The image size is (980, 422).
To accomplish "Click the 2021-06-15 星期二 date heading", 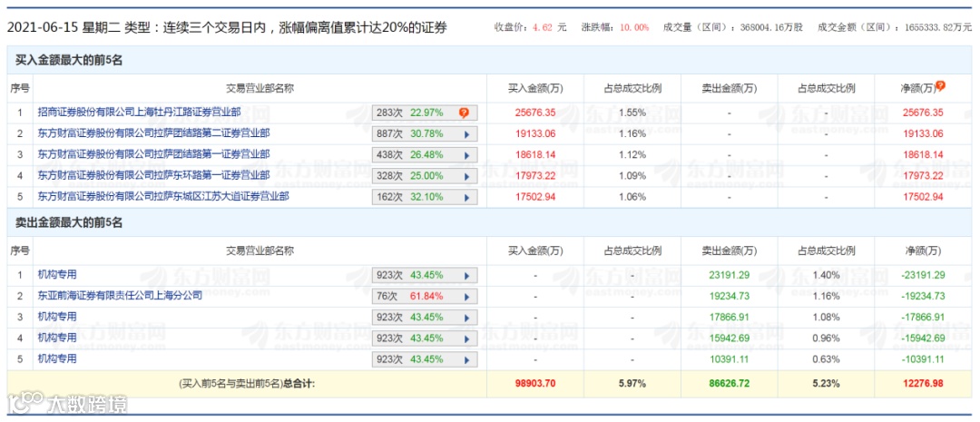I will 63,28.
